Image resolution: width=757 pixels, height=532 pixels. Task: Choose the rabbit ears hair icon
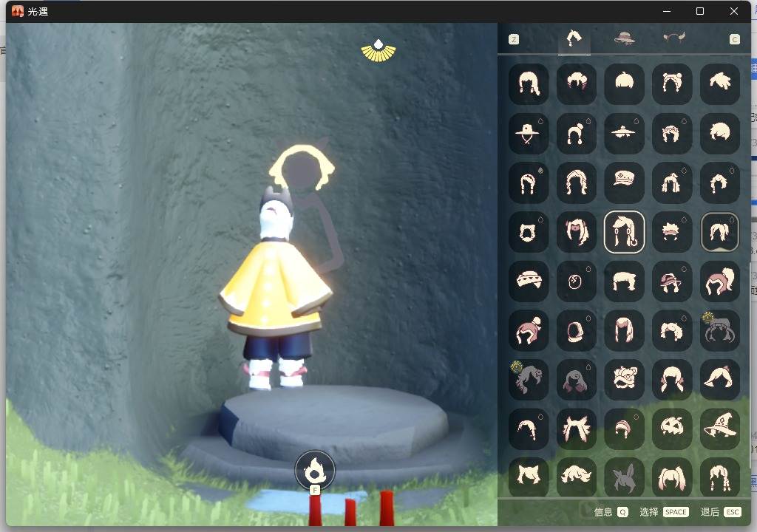624,476
